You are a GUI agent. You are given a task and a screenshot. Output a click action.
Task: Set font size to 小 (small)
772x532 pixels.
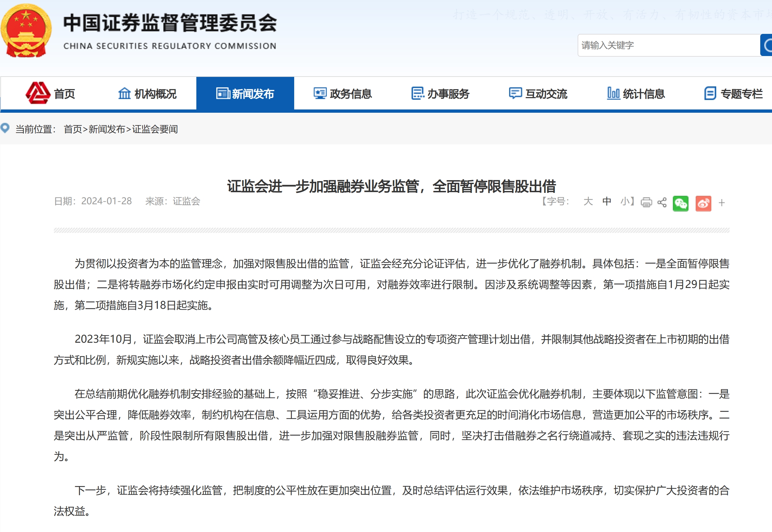(x=625, y=201)
